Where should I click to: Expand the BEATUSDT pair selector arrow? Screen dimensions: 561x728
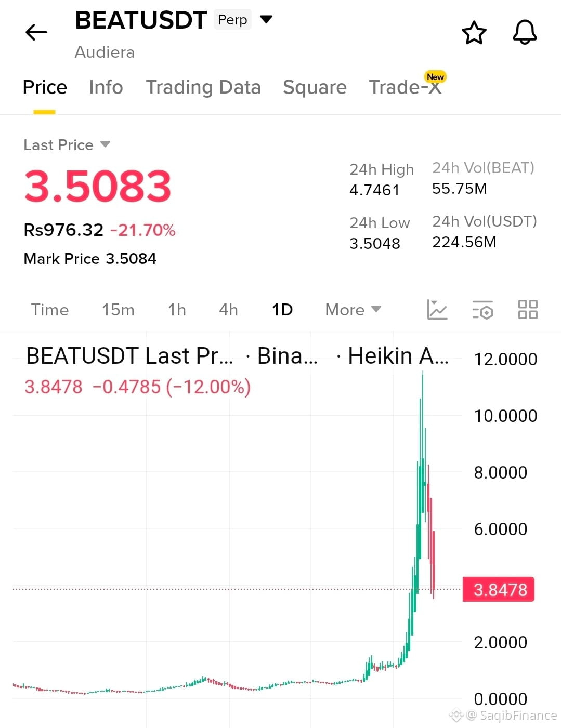pyautogui.click(x=266, y=20)
